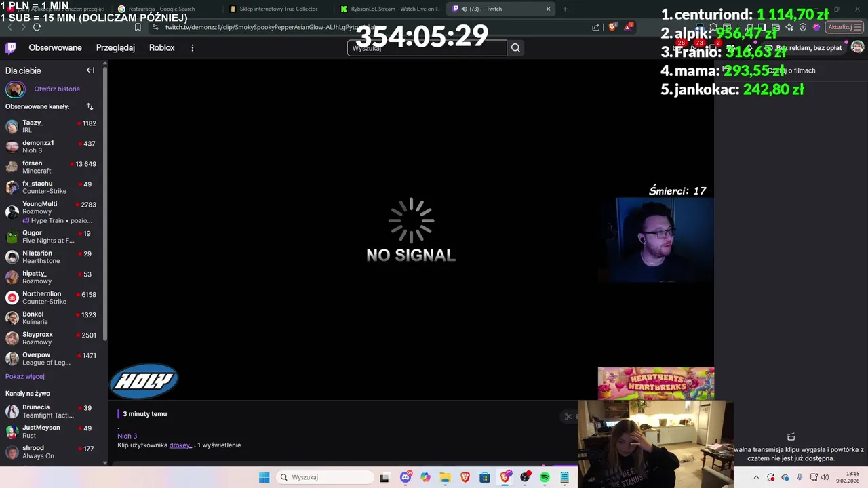Open Windows Start menu
Image resolution: width=868 pixels, height=488 pixels.
(x=264, y=477)
